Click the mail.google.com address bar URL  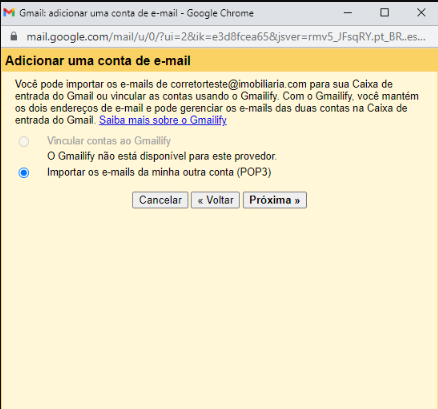point(226,36)
